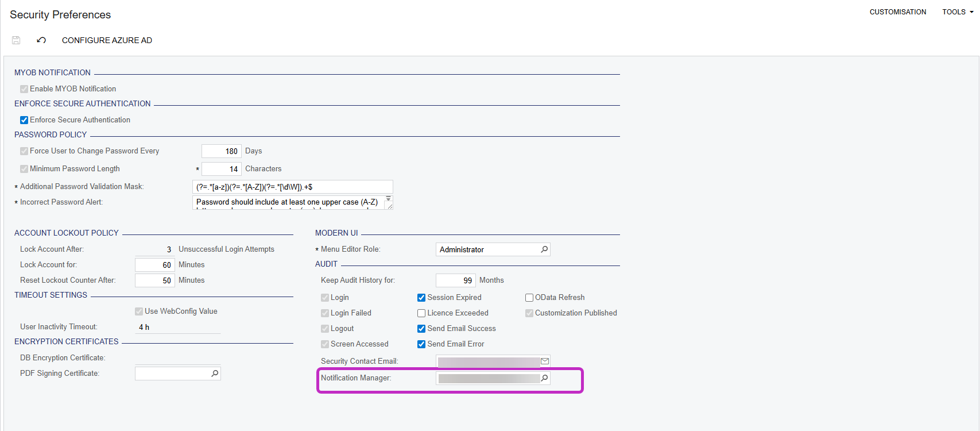Enable Licence Exceeded audit checkbox

[x=421, y=313]
